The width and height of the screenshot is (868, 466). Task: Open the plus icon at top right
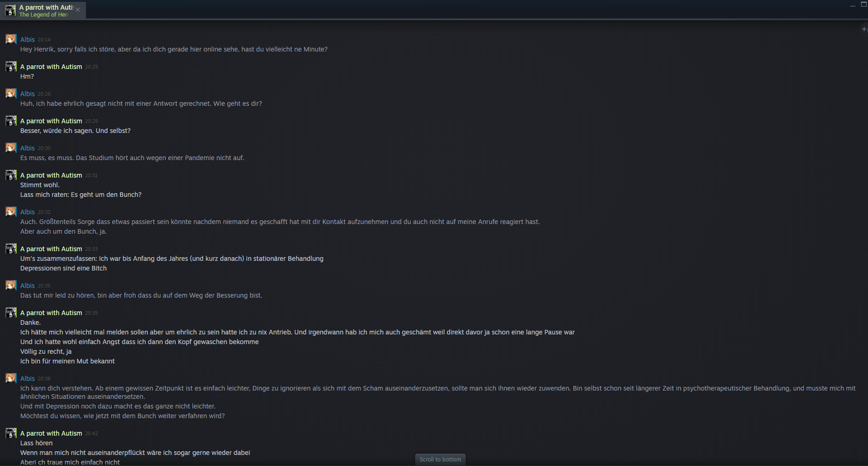point(864,29)
